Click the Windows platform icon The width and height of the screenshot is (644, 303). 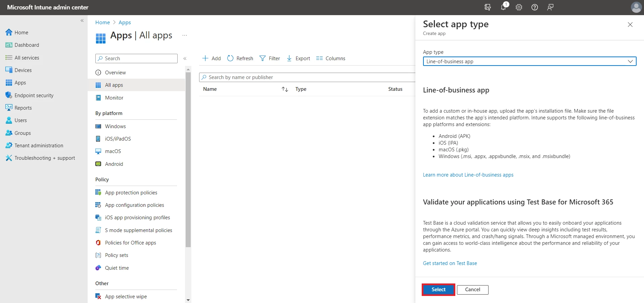point(98,126)
